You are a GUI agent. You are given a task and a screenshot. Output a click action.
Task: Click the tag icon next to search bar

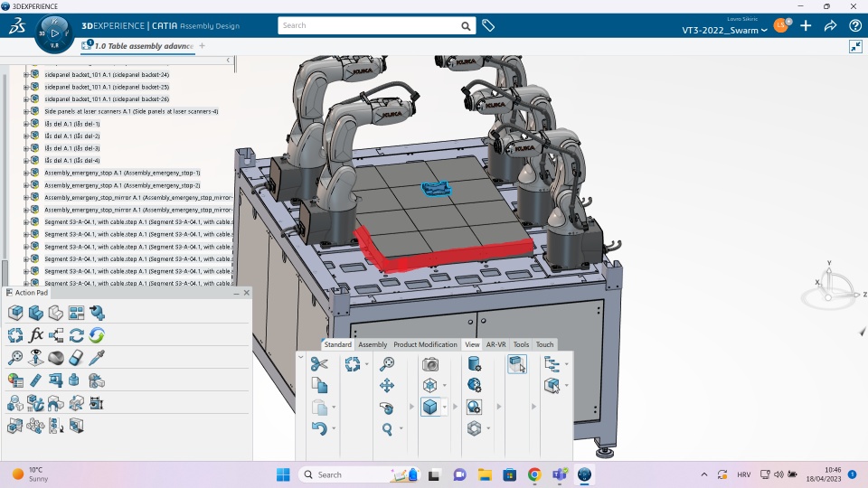tap(487, 25)
